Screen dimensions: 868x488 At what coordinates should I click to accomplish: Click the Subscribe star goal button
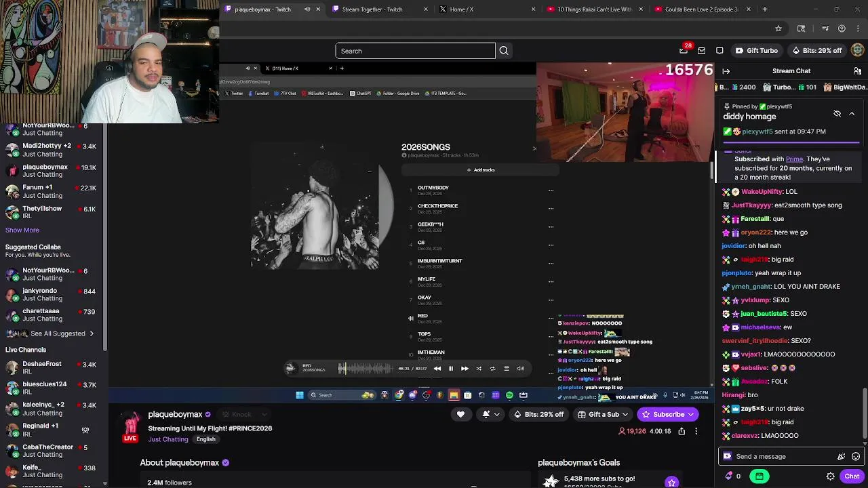click(x=671, y=482)
